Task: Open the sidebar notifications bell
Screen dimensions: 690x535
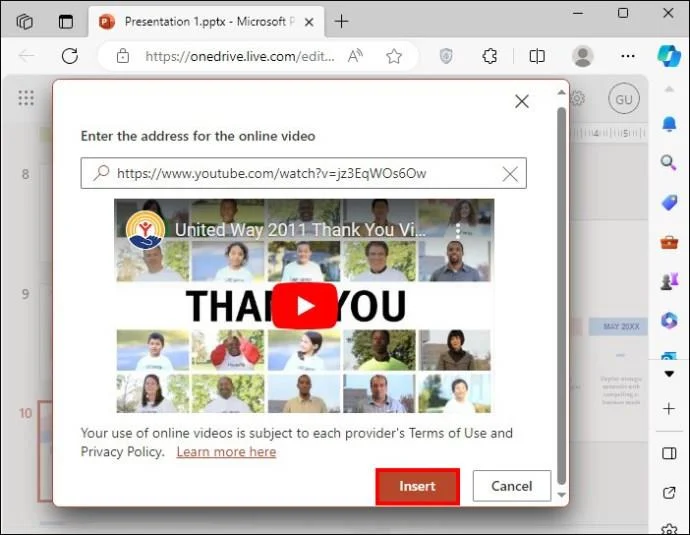Action: point(669,125)
